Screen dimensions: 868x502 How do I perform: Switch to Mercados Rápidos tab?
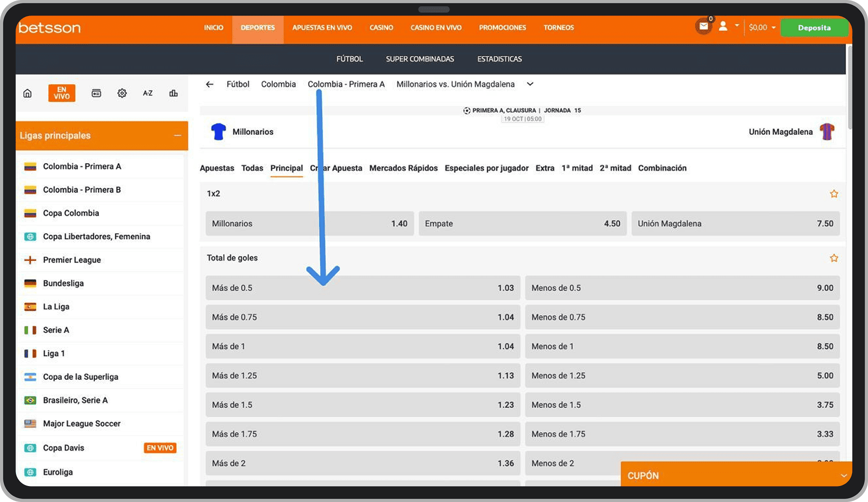click(404, 168)
